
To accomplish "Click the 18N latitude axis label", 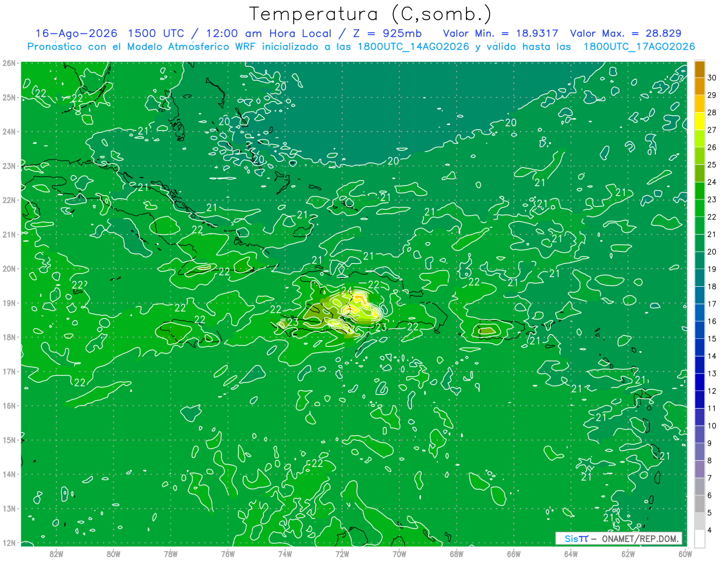I will (x=9, y=337).
